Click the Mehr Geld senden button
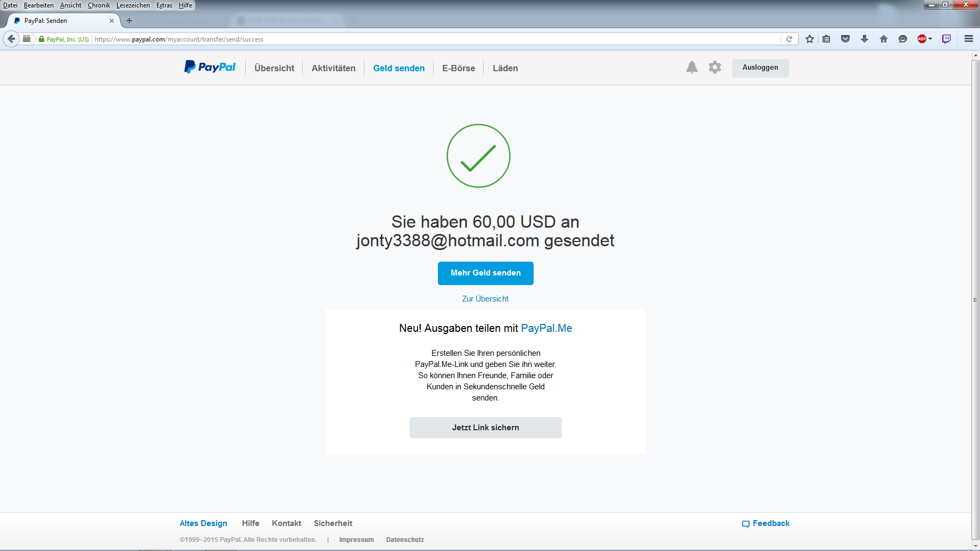980x551 pixels. [486, 273]
